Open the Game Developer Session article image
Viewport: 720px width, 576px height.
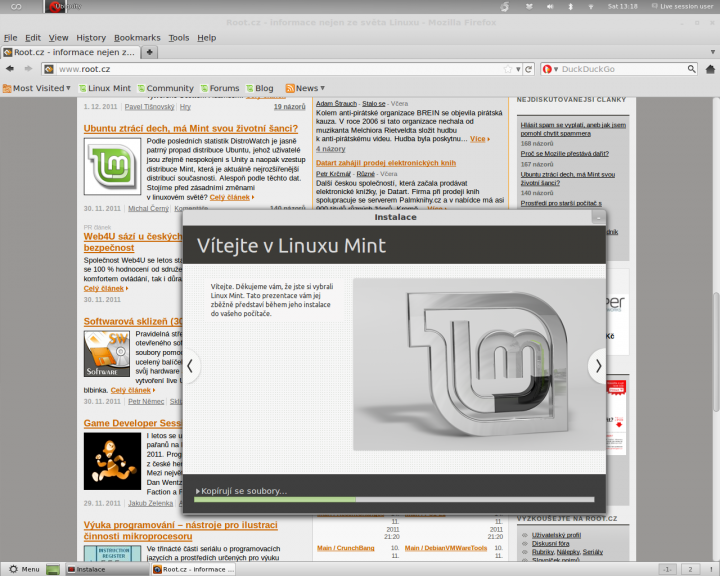[112, 461]
